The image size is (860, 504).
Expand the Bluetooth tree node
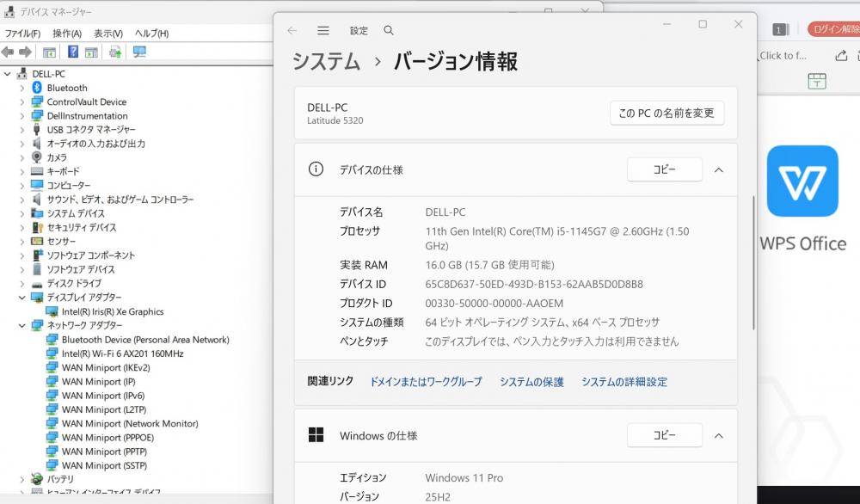pyautogui.click(x=21, y=88)
